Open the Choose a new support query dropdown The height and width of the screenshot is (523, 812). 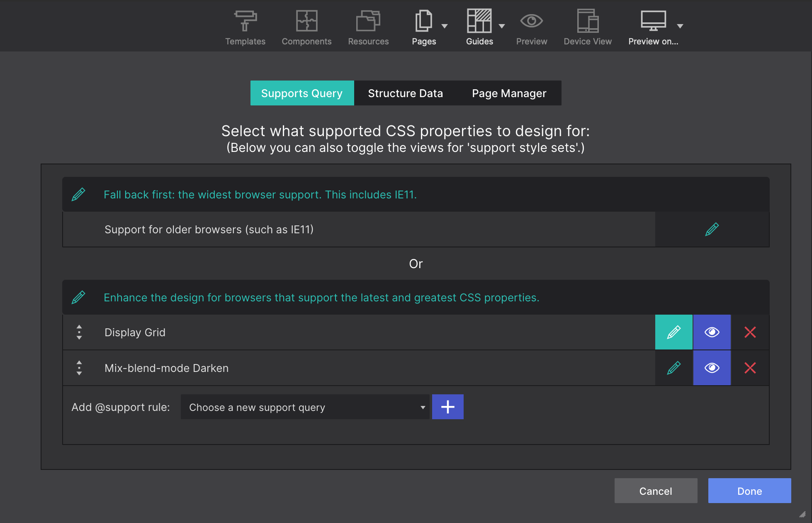[305, 407]
